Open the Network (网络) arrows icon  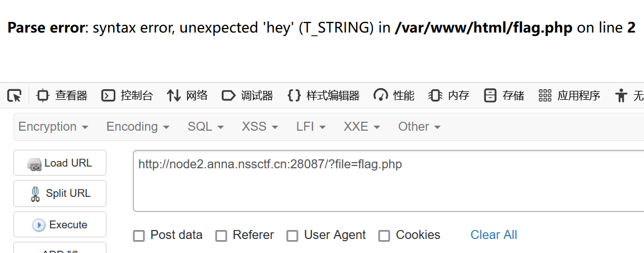(174, 96)
